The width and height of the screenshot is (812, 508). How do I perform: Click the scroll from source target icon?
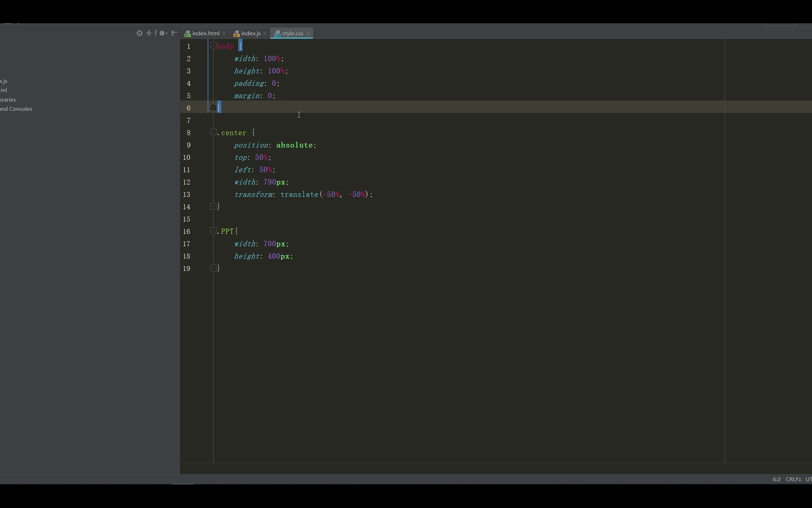[x=139, y=33]
